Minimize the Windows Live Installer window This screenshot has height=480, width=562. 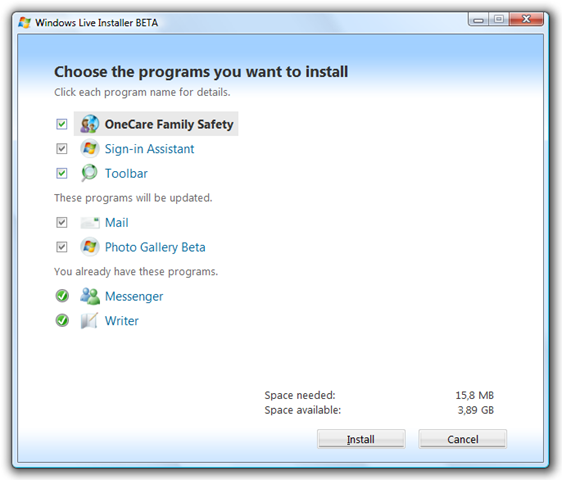[478, 19]
